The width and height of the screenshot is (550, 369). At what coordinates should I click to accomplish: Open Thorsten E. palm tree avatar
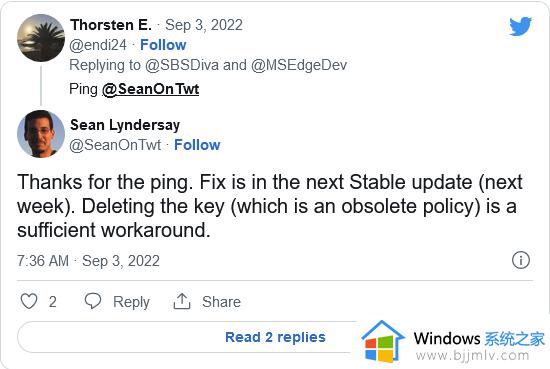pyautogui.click(x=41, y=38)
